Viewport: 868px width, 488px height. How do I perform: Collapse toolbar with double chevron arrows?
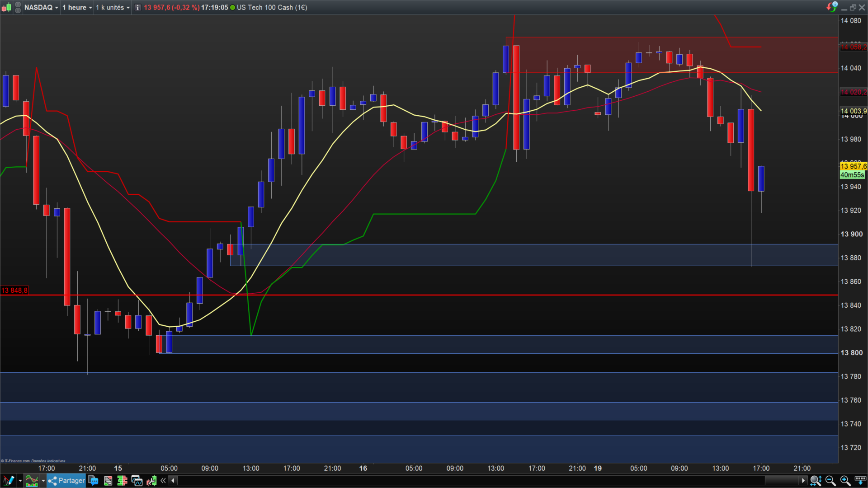163,481
